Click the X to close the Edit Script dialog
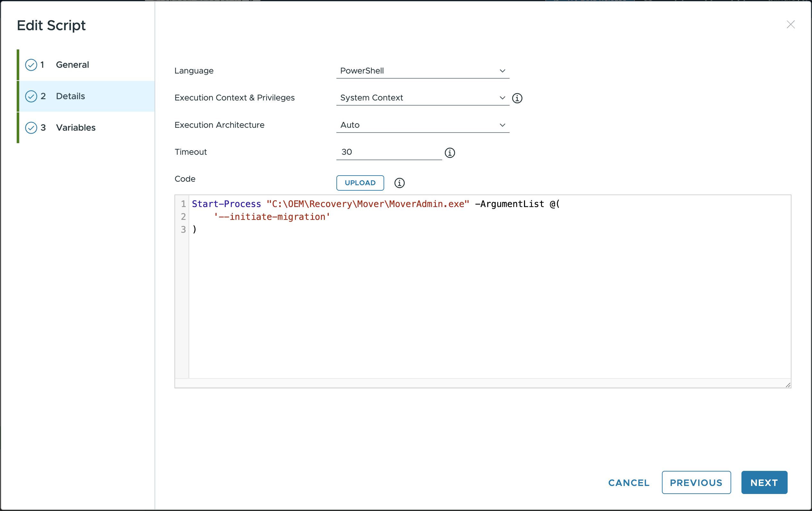This screenshot has height=511, width=812. (791, 24)
